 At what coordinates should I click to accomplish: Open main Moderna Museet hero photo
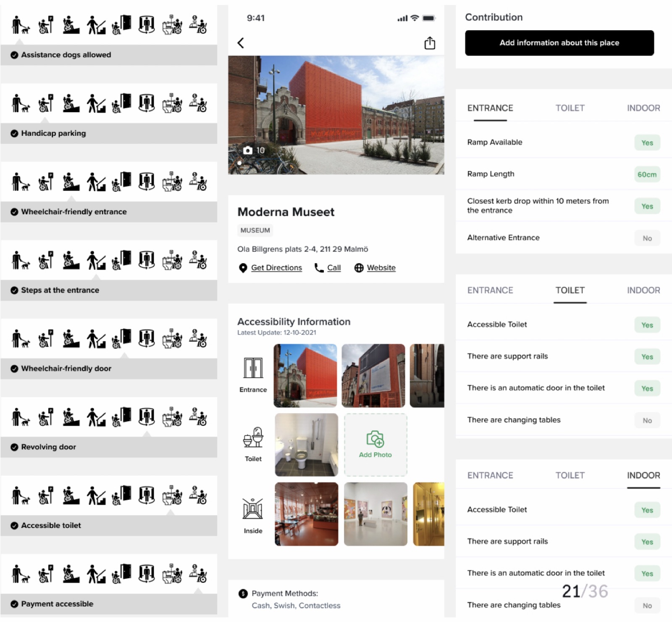click(x=336, y=115)
